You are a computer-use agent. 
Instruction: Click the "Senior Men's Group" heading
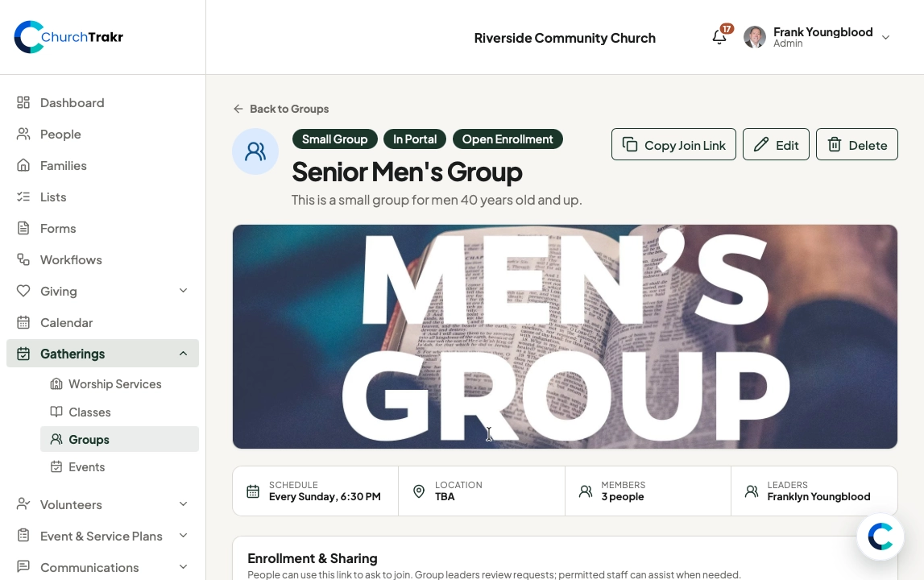click(x=407, y=172)
